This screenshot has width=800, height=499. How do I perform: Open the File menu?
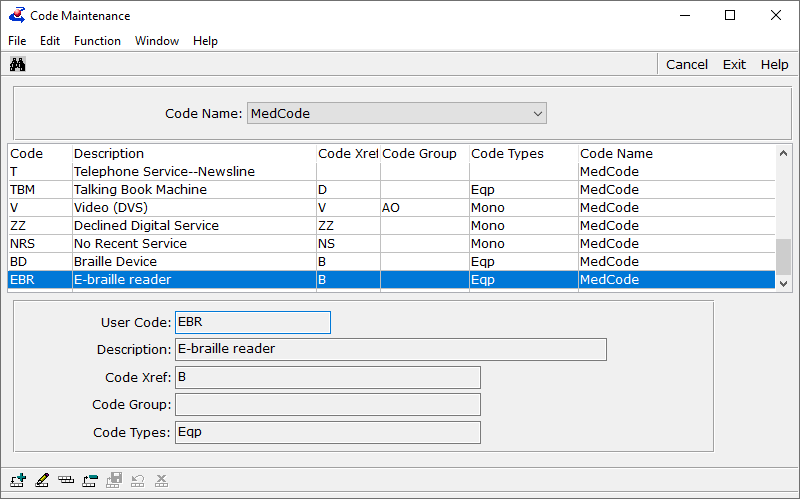click(x=17, y=41)
